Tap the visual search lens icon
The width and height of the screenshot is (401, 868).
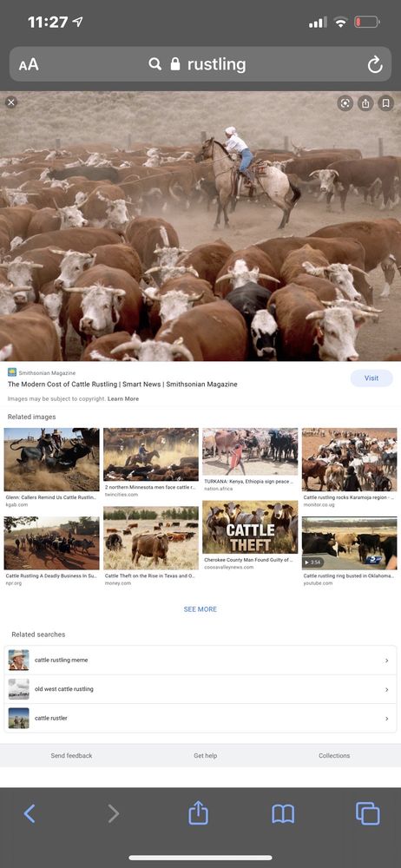click(x=345, y=103)
